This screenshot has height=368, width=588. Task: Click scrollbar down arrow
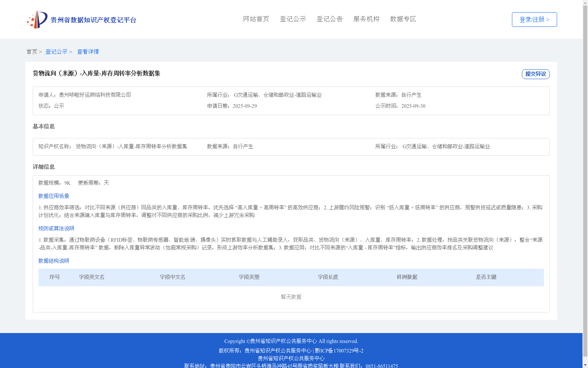585,365
